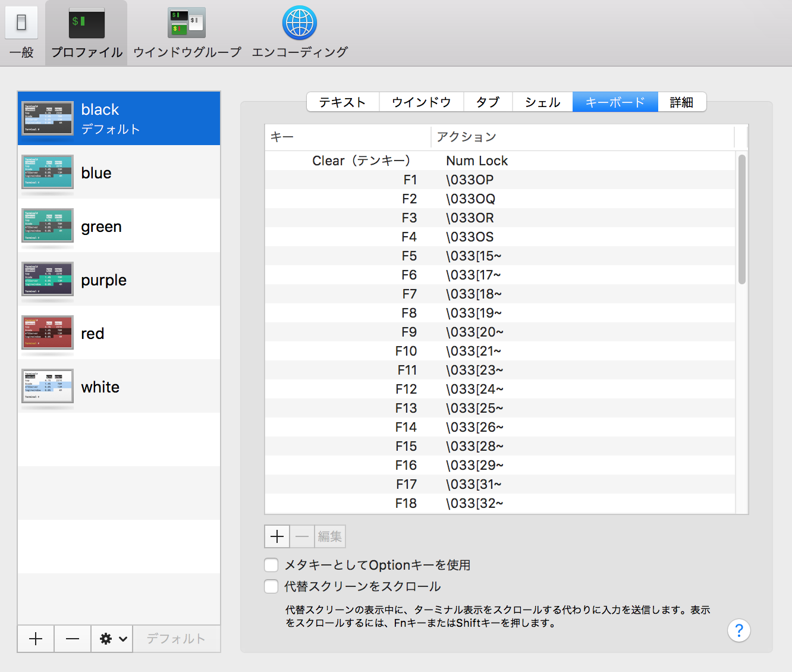This screenshot has height=672, width=792.
Task: Open the ウインドウグループ pane
Action: [x=187, y=33]
